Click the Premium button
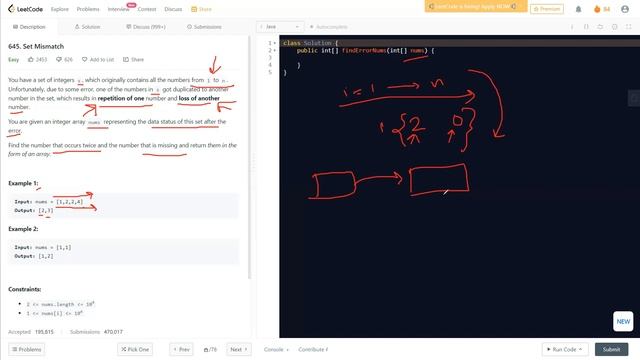This screenshot has width=640, height=360. 547,9
